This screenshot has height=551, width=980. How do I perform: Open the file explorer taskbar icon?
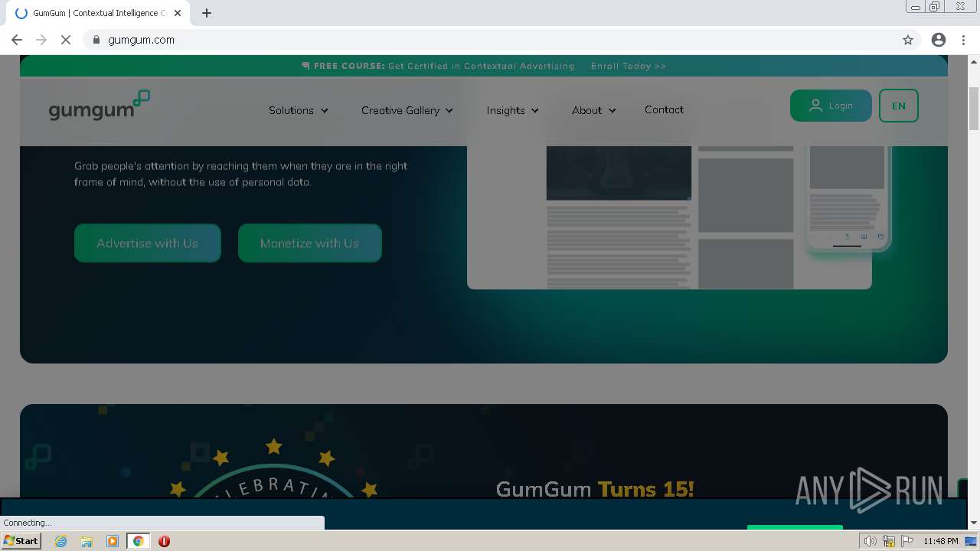coord(87,541)
